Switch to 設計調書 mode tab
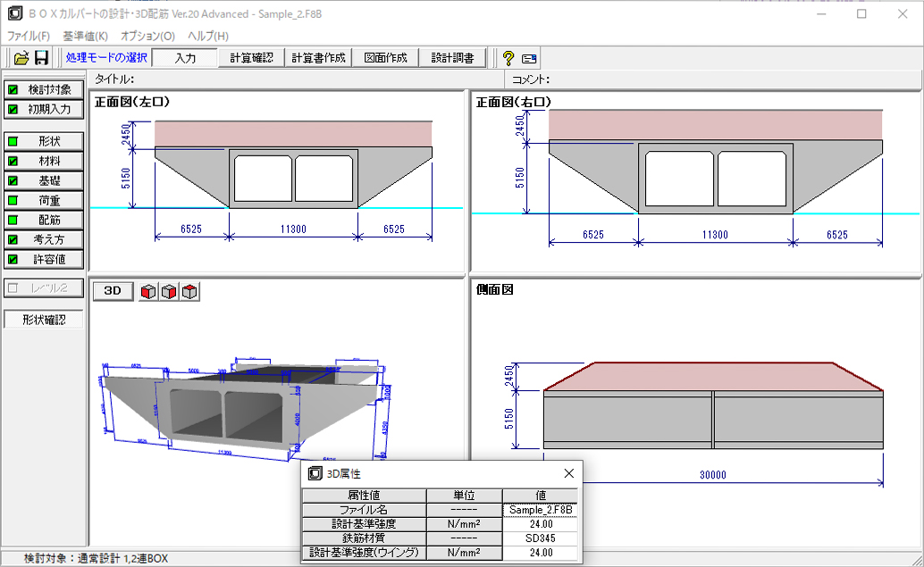 452,58
